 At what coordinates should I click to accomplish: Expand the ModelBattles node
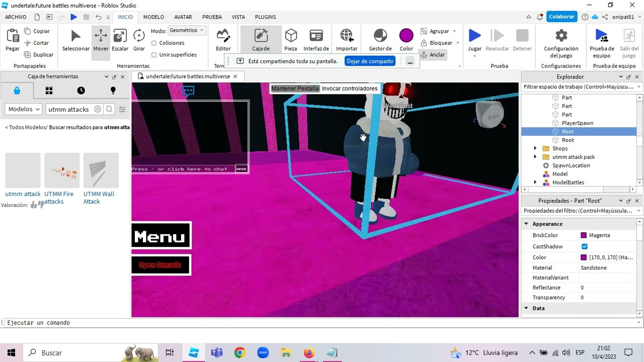[535, 183]
